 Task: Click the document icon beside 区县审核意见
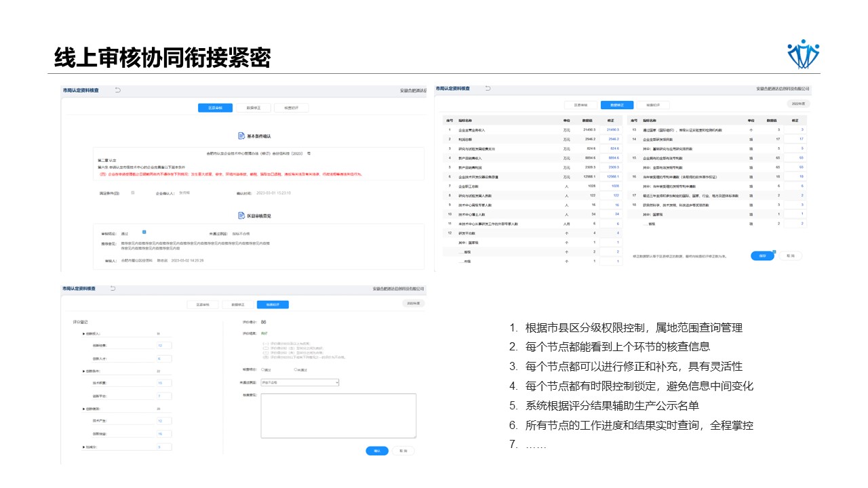point(241,216)
